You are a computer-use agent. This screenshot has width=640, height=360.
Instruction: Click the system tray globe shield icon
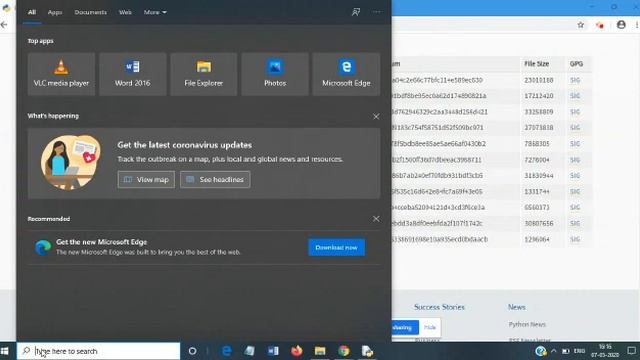click(x=540, y=351)
